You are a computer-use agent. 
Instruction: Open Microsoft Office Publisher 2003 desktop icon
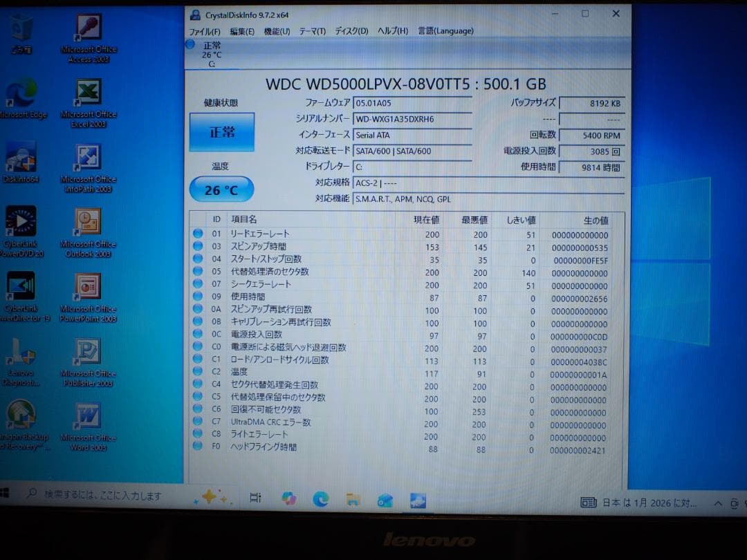point(89,362)
